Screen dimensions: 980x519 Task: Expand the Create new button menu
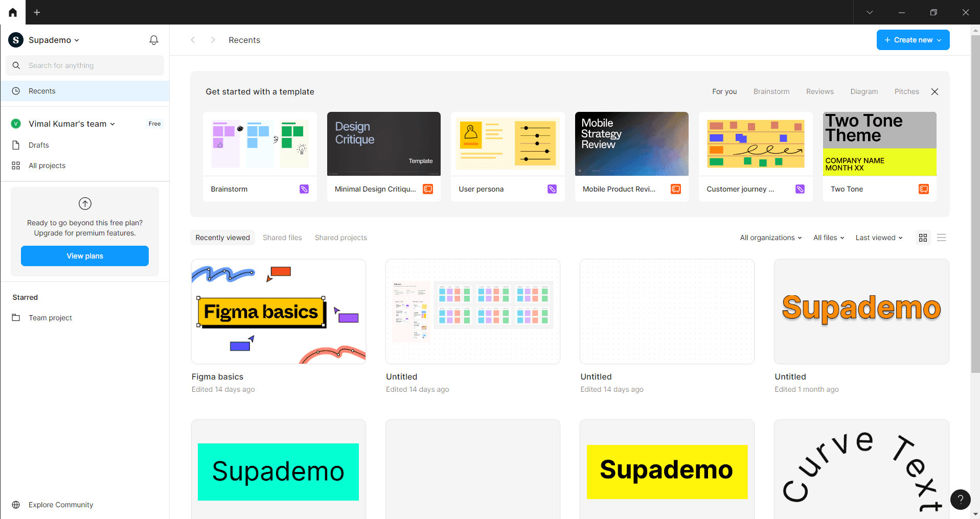pyautogui.click(x=913, y=40)
